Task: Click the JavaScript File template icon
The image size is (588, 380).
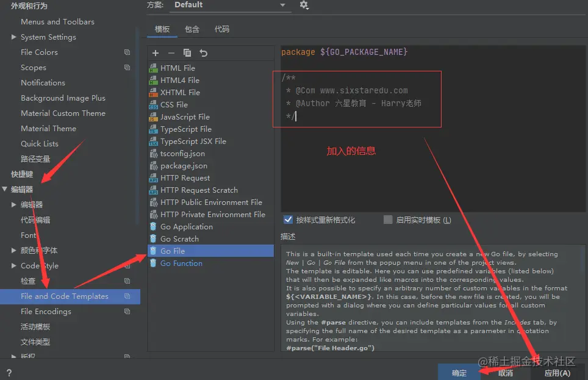Action: 153,117
